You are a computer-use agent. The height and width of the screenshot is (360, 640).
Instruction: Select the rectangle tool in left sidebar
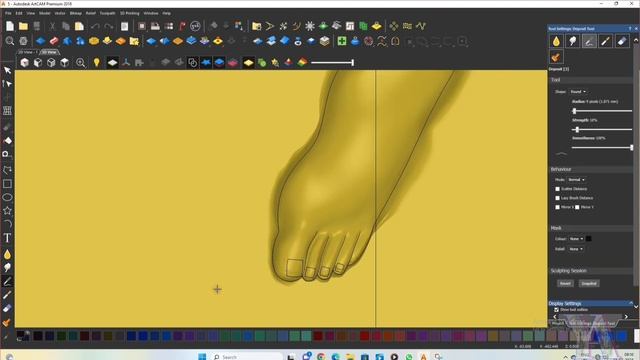click(7, 184)
